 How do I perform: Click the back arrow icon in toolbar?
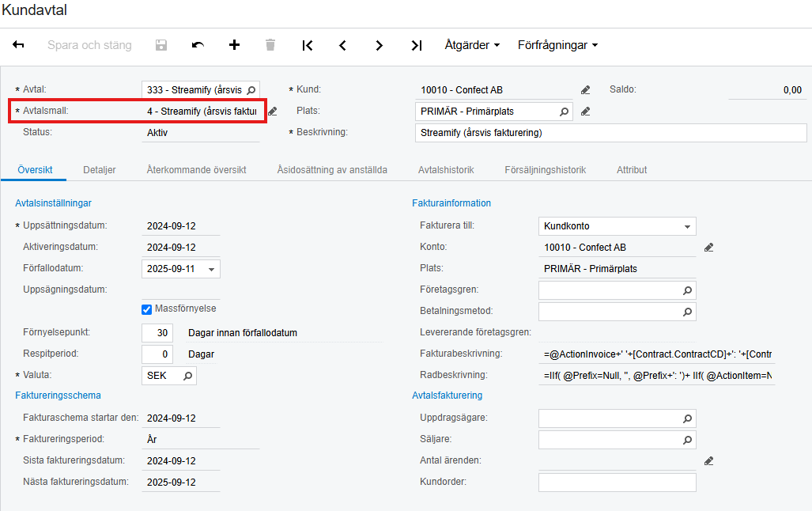18,45
